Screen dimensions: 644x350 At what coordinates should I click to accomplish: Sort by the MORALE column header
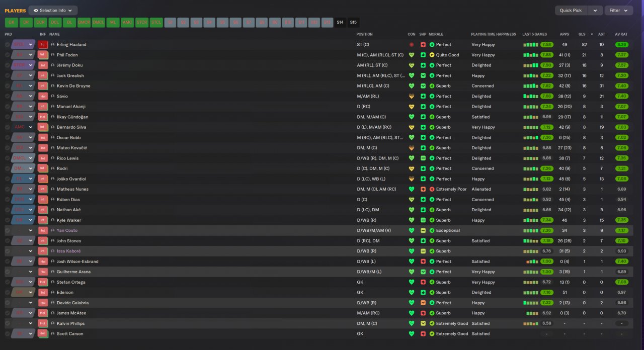[436, 34]
